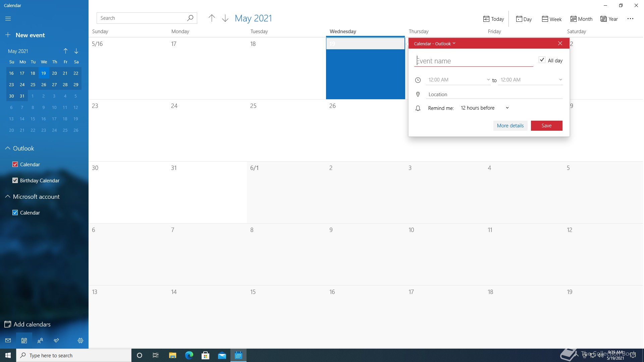Open Mail app from taskbar
The image size is (644, 362).
[222, 355]
